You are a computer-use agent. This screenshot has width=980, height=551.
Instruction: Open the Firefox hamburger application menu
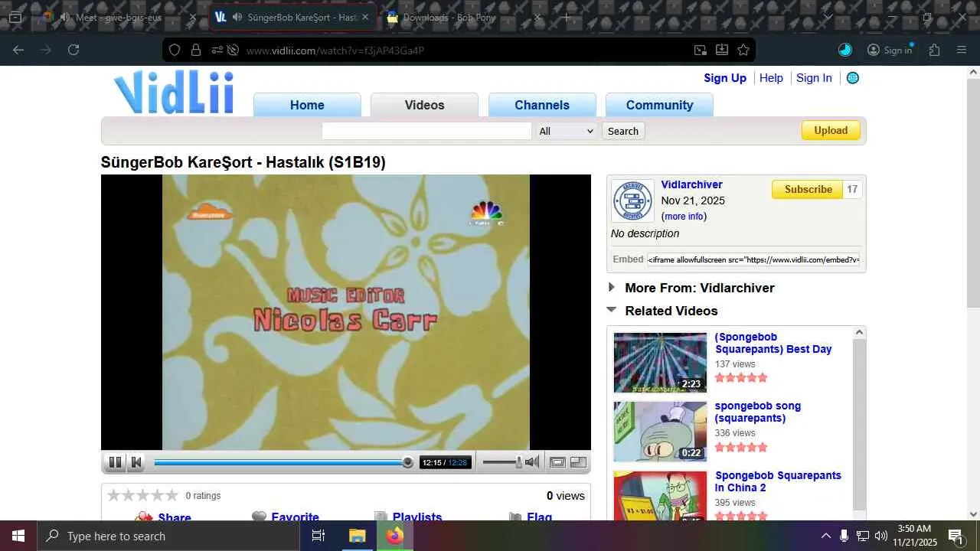(962, 50)
